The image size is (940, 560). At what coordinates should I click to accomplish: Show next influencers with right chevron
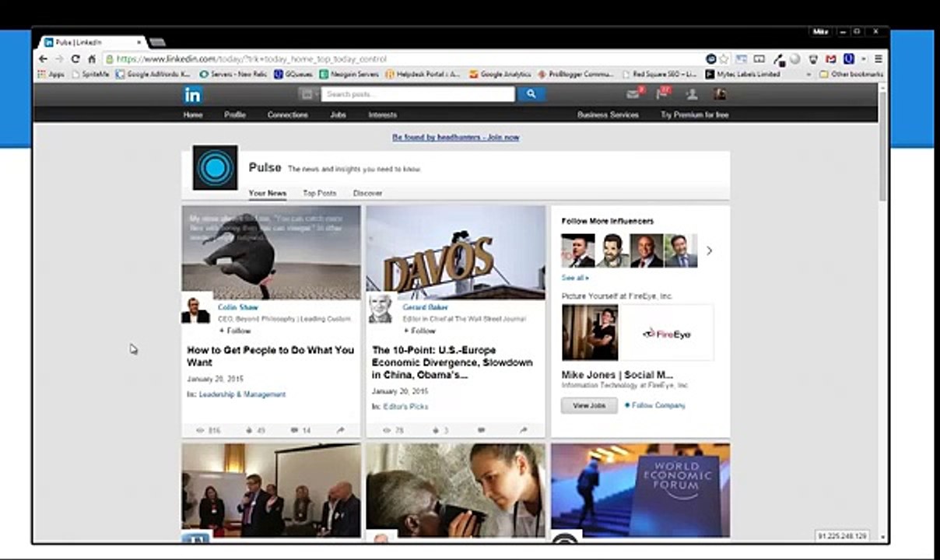709,250
